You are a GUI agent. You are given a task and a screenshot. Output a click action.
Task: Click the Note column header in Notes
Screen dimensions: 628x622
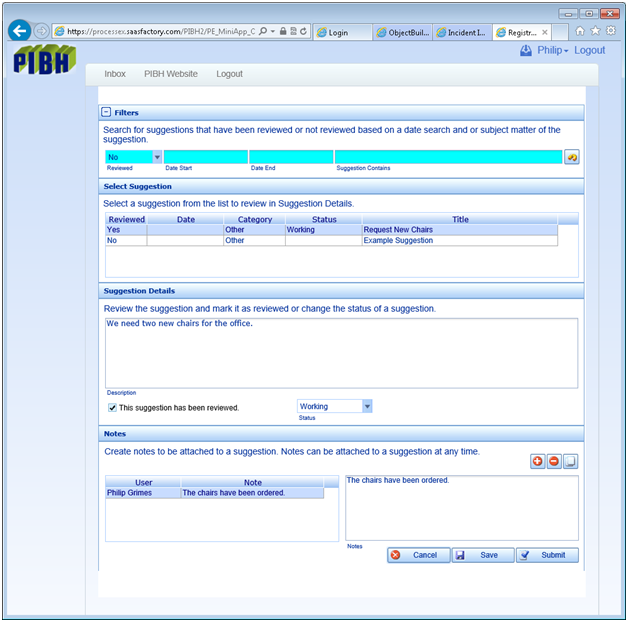[x=252, y=482]
